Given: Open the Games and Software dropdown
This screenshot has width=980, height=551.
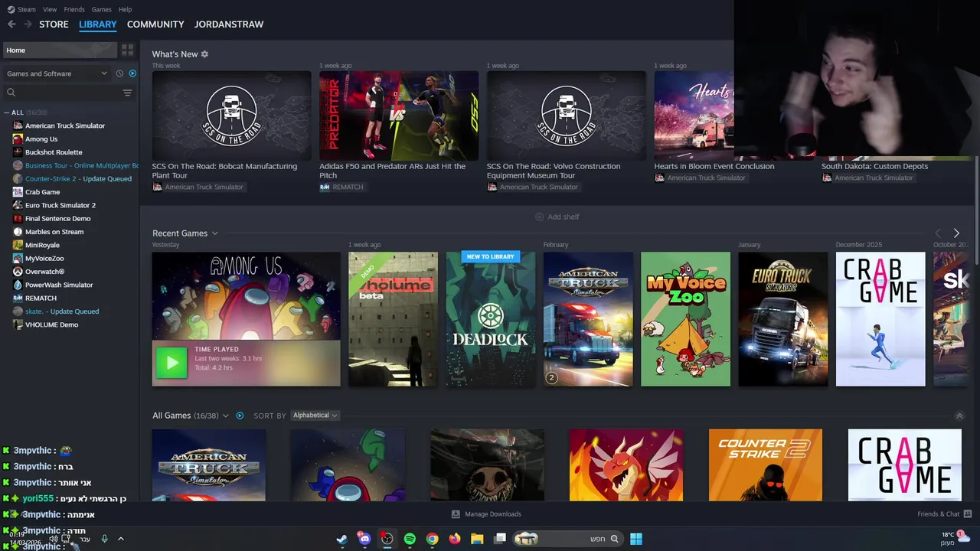Looking at the screenshot, I should [x=57, y=73].
